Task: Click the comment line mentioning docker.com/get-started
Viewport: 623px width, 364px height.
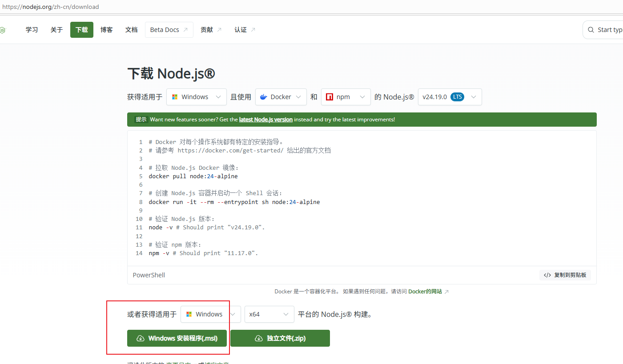Action: (240, 150)
